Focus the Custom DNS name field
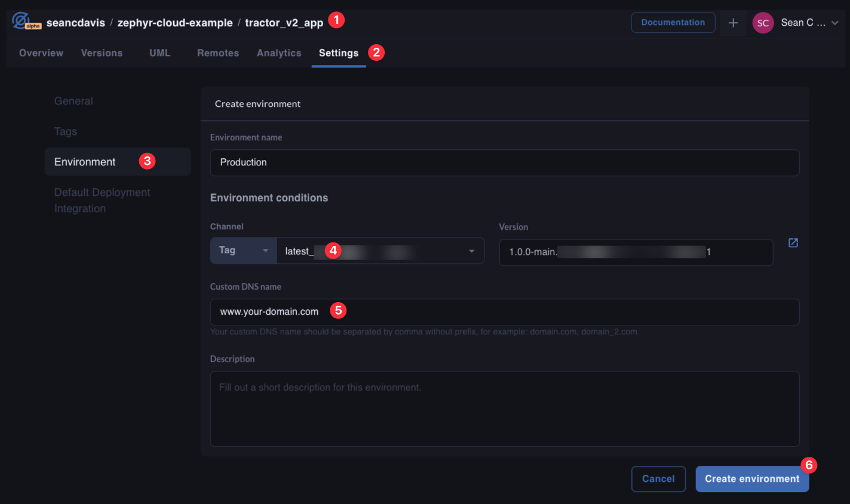This screenshot has height=504, width=850. coord(505,312)
